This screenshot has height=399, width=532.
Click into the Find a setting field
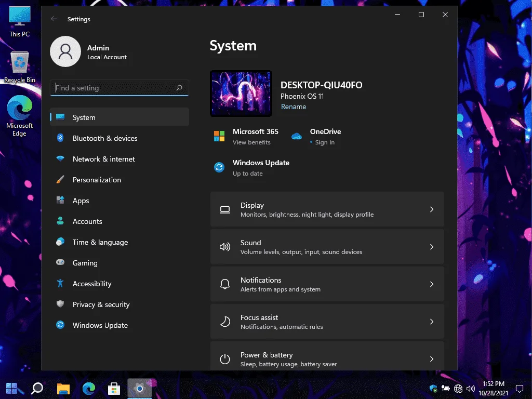[119, 88]
